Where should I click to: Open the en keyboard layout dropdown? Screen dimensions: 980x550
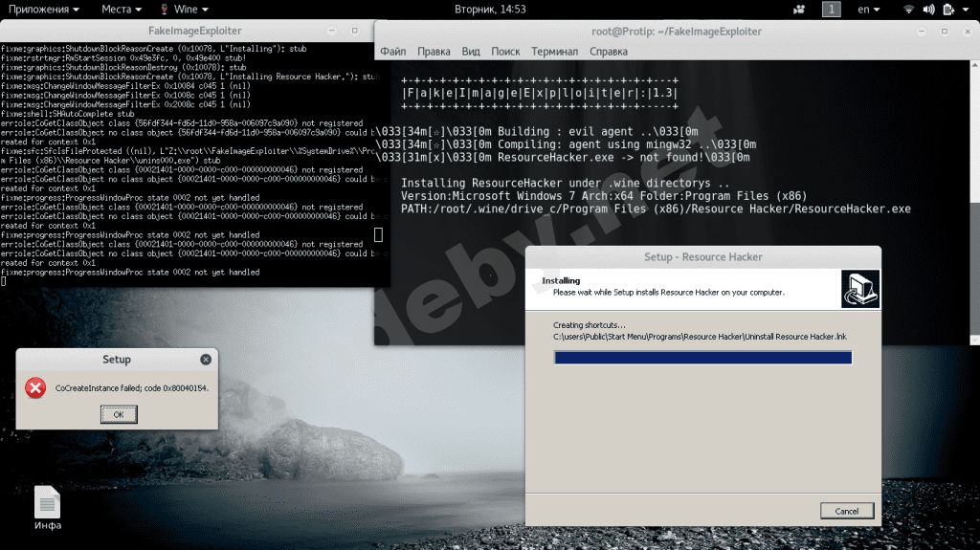tap(869, 9)
